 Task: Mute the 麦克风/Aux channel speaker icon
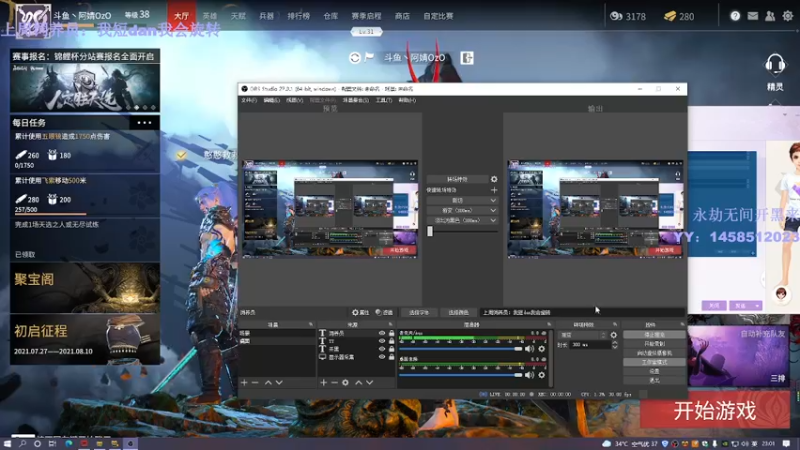tap(530, 349)
